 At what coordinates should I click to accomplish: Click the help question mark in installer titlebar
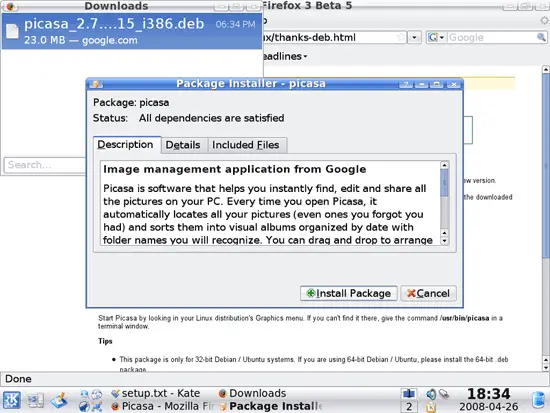(x=406, y=84)
